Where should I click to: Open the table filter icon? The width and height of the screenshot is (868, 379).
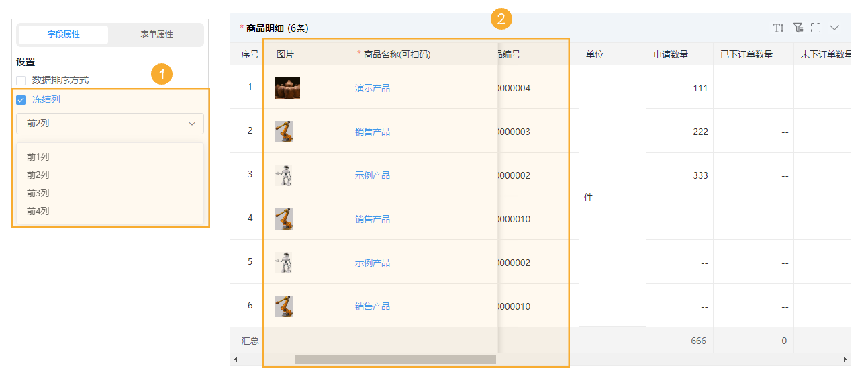[x=798, y=28]
